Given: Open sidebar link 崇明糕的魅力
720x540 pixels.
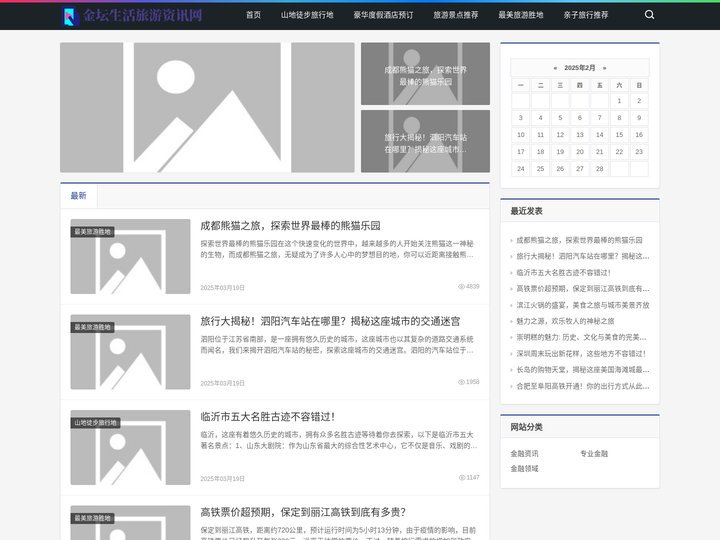Looking at the screenshot, I should pos(581,338).
